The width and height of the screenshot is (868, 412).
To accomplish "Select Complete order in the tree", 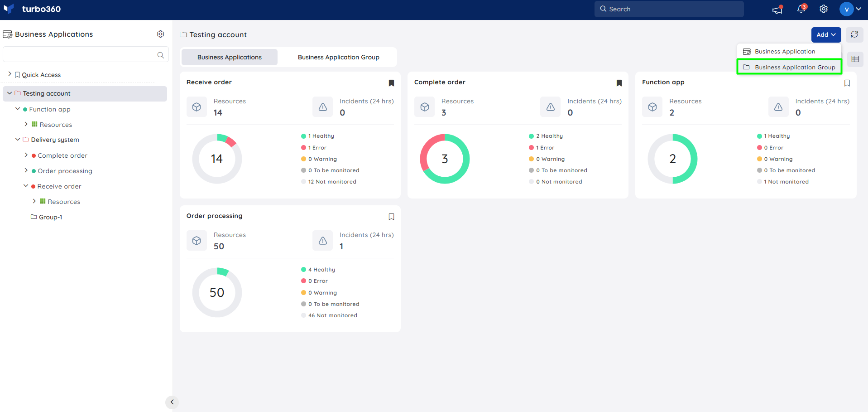I will coord(62,155).
